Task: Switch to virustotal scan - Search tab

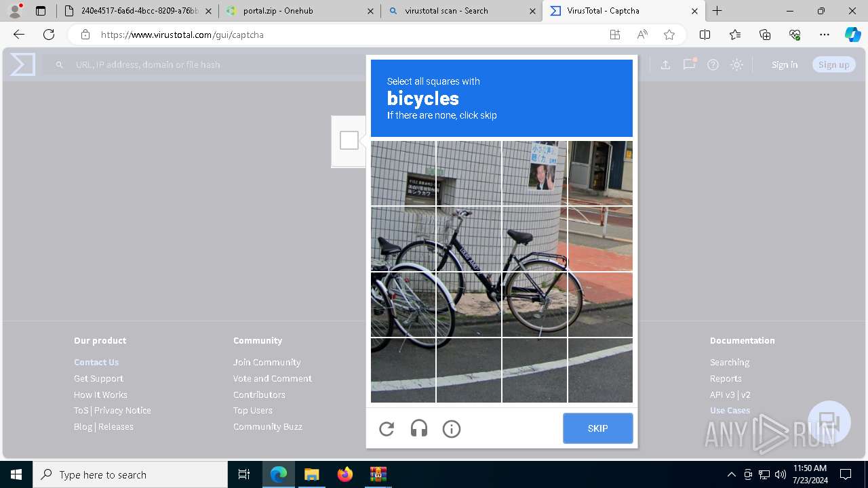Action: click(461, 11)
